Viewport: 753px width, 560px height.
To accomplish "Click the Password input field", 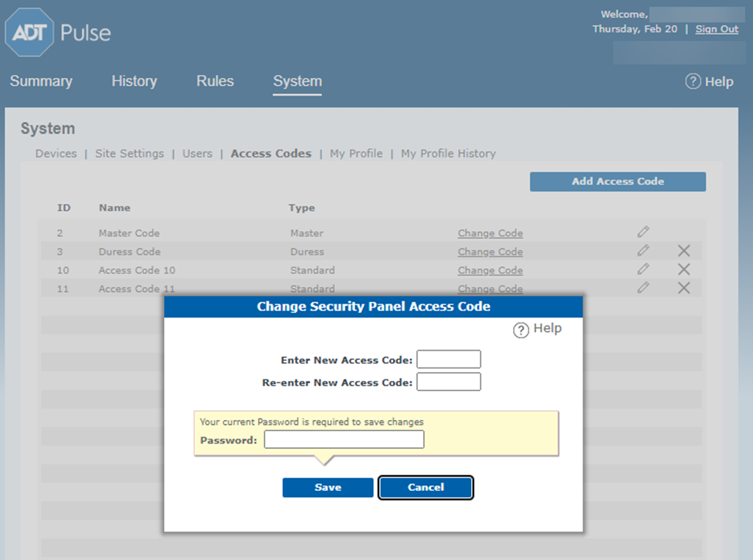I will pos(344,440).
